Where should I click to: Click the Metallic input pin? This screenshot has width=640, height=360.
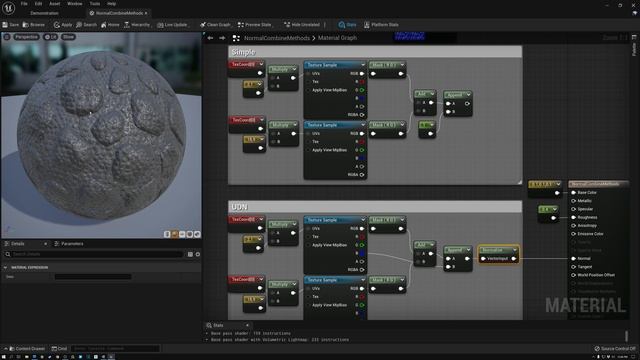(573, 201)
